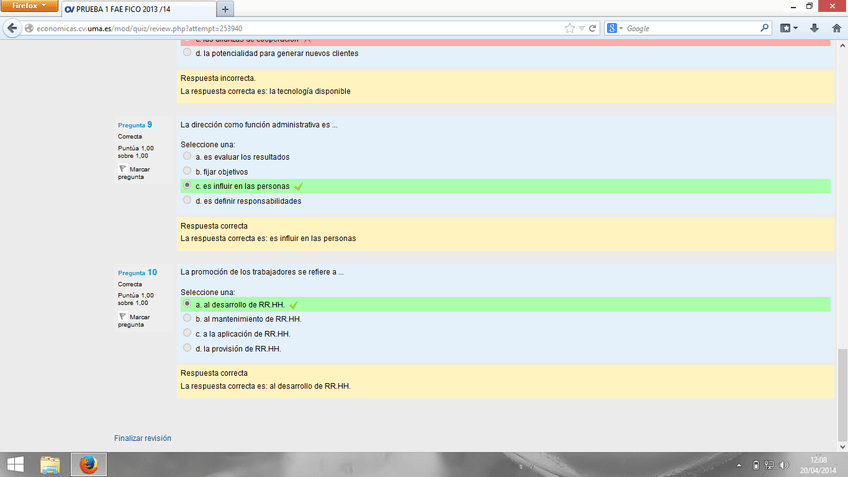The width and height of the screenshot is (848, 477).
Task: Open the Firefox application menu dropdown
Action: click(x=29, y=6)
